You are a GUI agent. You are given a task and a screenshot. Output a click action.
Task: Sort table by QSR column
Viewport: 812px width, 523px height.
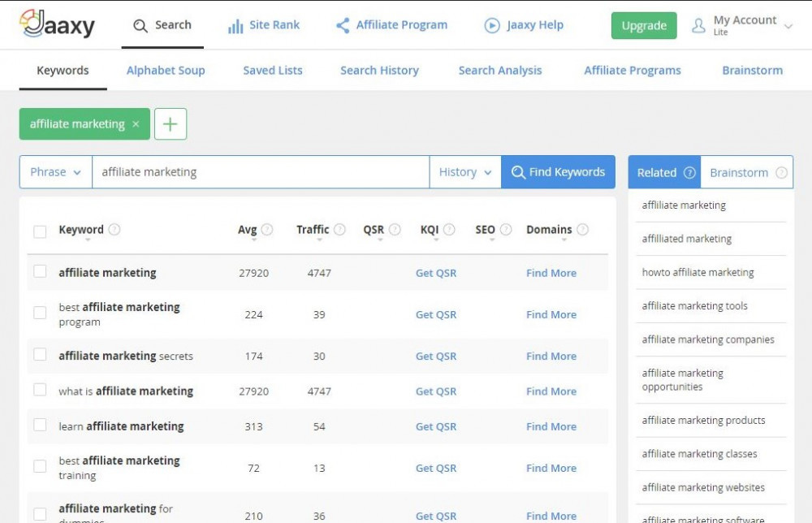(x=380, y=240)
